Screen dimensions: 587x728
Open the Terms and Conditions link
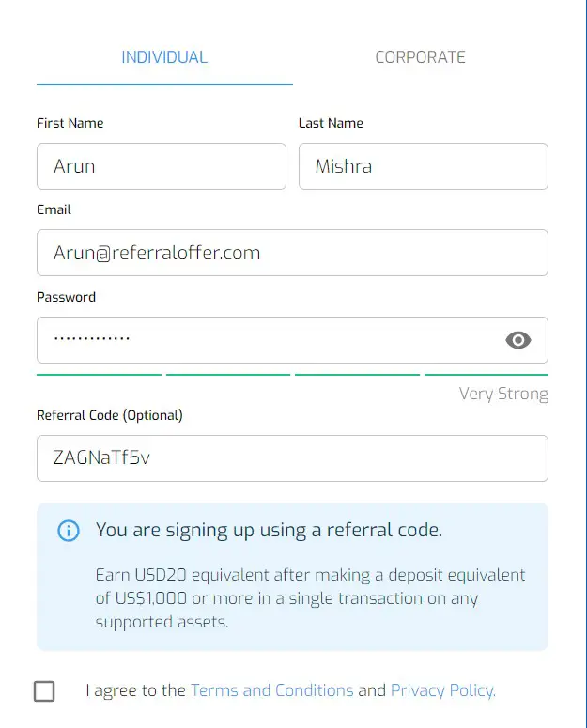(272, 690)
